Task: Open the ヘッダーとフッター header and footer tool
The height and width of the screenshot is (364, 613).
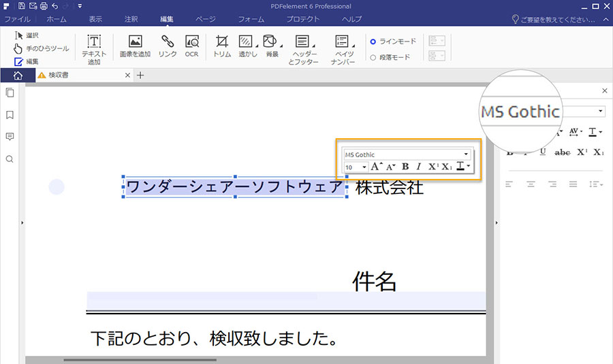Action: tap(303, 50)
